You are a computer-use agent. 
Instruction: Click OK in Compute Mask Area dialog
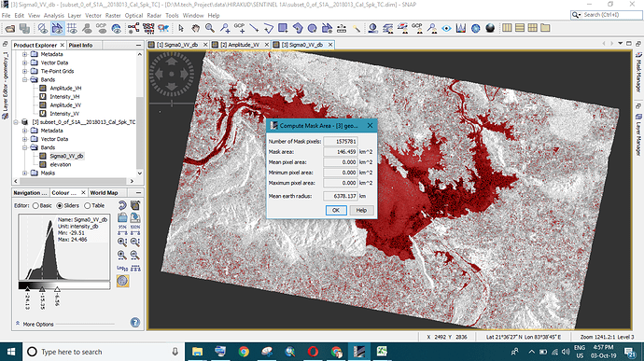336,210
